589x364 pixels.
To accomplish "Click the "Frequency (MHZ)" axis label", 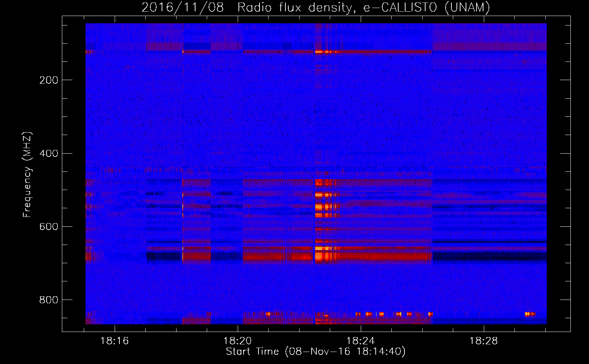I will 27,175.
